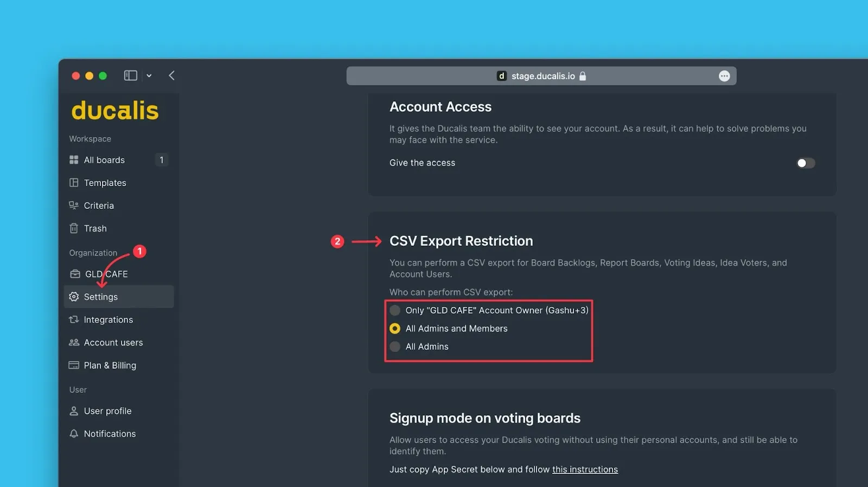Image resolution: width=868 pixels, height=487 pixels.
Task: Open the GLD CAFE organization
Action: click(x=106, y=274)
